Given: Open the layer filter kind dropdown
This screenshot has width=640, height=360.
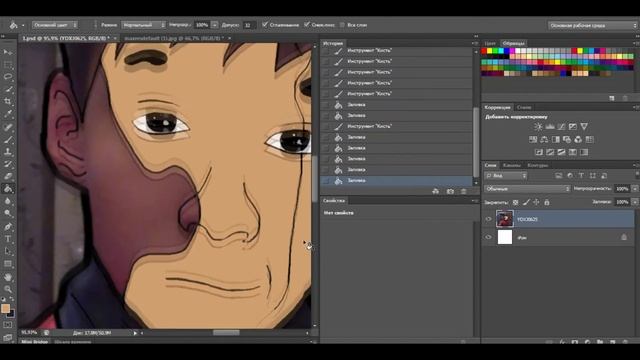Looking at the screenshot, I should [x=506, y=176].
